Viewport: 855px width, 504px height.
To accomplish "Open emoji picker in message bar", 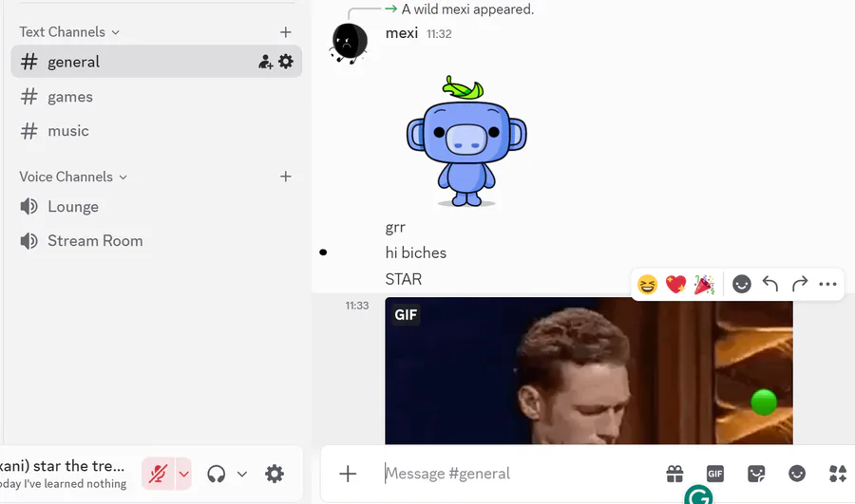I will click(x=797, y=474).
